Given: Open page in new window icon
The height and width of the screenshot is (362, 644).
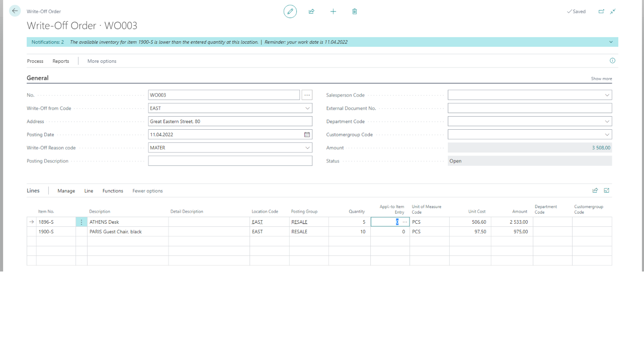Looking at the screenshot, I should (601, 11).
